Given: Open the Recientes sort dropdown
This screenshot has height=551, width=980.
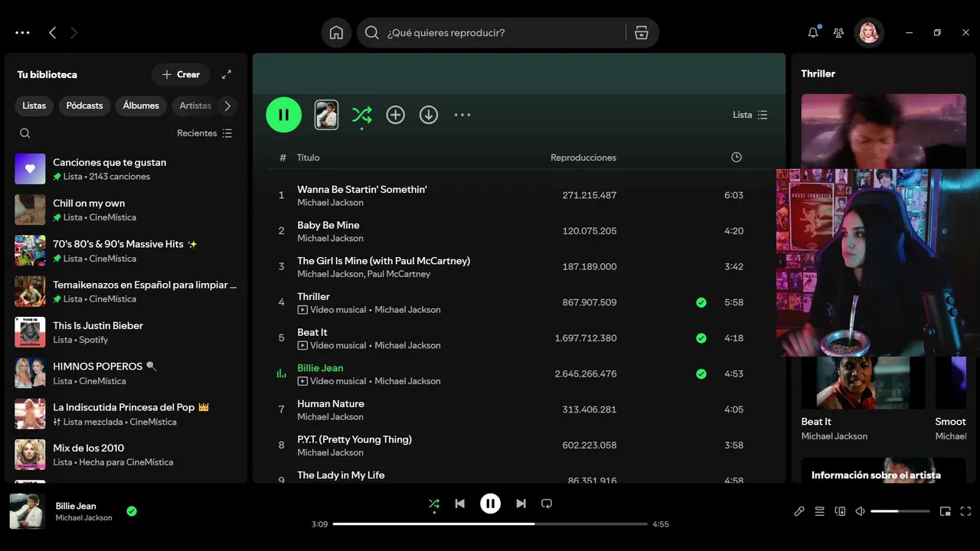Looking at the screenshot, I should pos(204,133).
